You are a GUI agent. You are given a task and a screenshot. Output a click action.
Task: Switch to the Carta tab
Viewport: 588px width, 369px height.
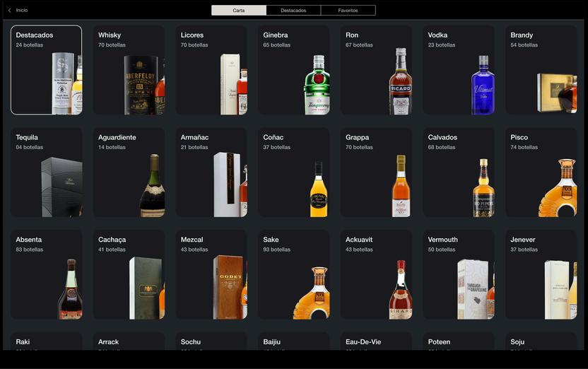238,11
